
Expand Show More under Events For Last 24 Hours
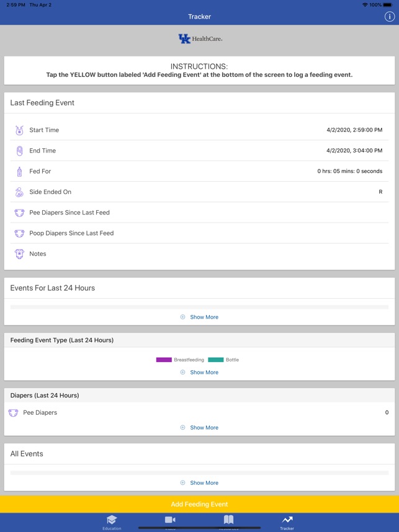[200, 317]
